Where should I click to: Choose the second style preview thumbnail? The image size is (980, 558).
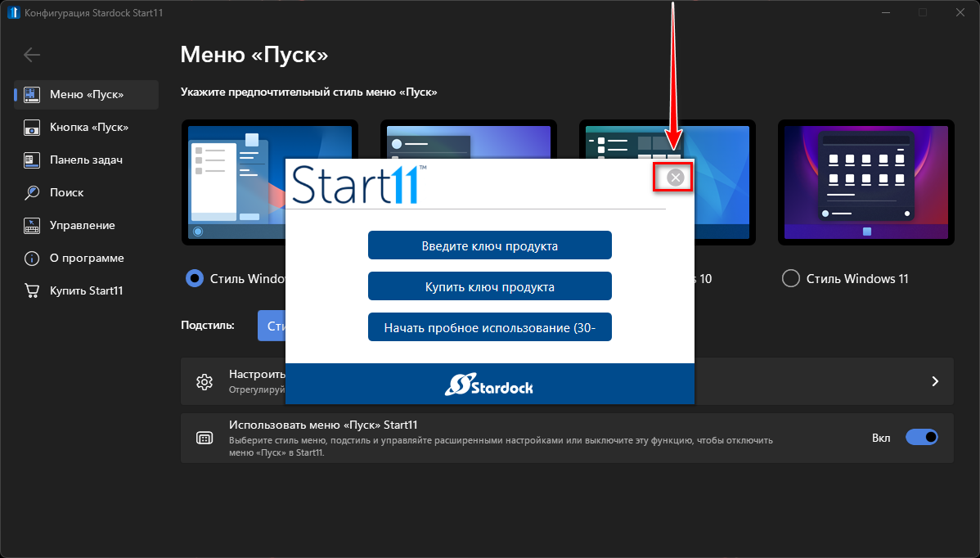click(468, 139)
